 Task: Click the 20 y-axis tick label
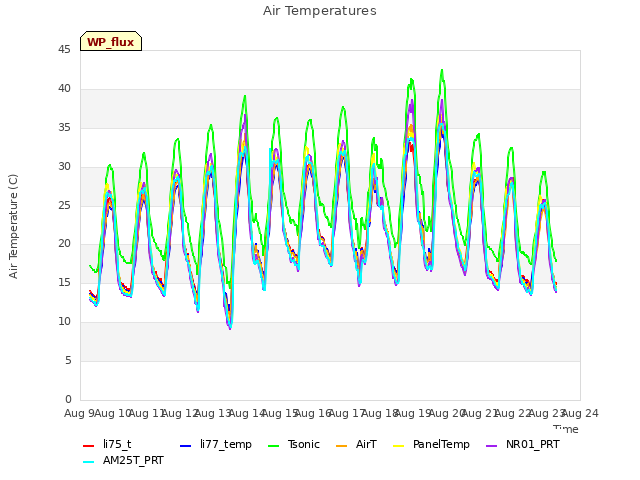pos(64,244)
